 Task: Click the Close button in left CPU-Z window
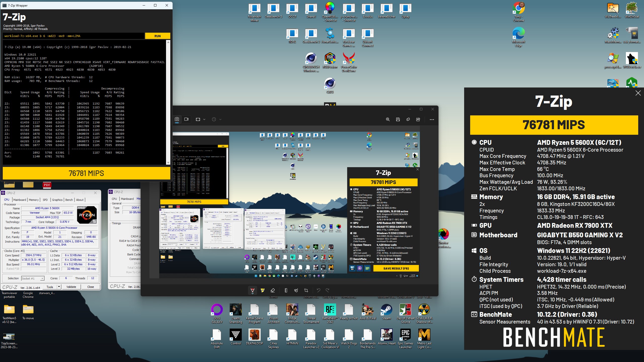(91, 287)
